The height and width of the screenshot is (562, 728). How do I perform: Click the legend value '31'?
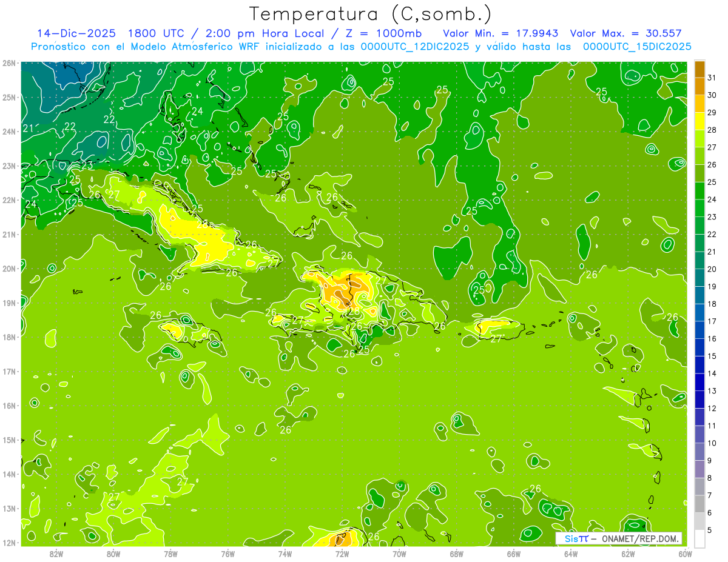coord(712,78)
